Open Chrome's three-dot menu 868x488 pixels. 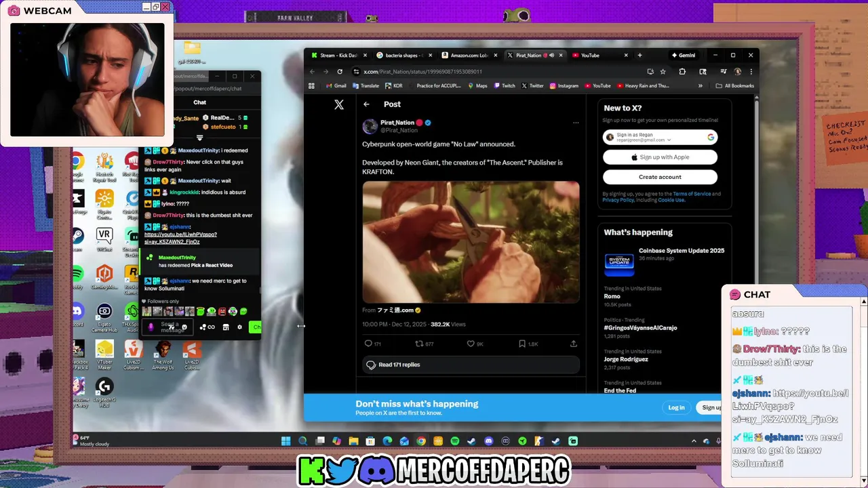point(751,72)
